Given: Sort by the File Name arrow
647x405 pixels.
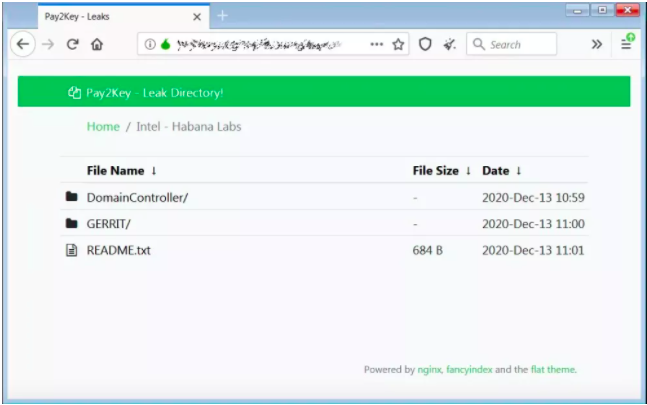Looking at the screenshot, I should pos(154,171).
